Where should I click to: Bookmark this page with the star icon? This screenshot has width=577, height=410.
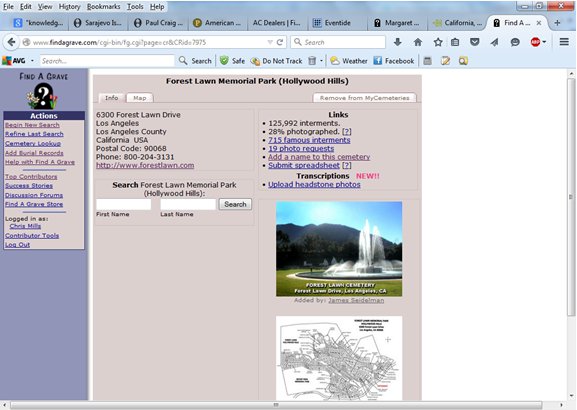point(438,42)
